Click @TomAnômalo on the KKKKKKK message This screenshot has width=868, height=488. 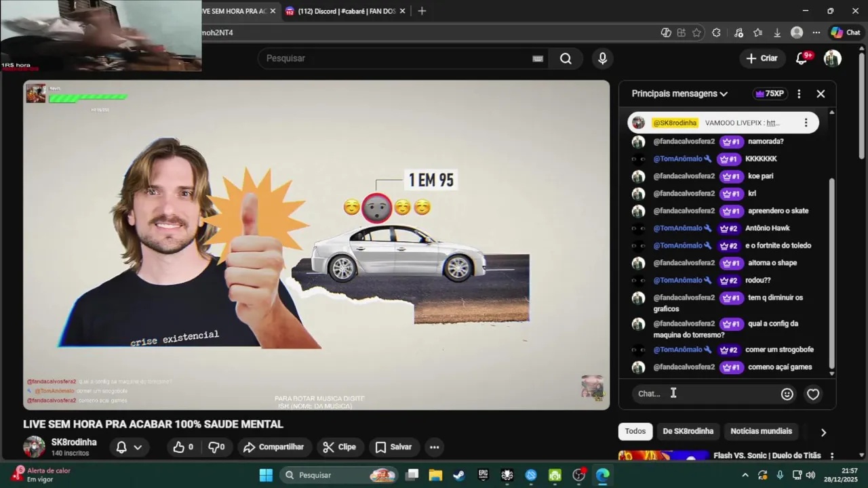(677, 159)
